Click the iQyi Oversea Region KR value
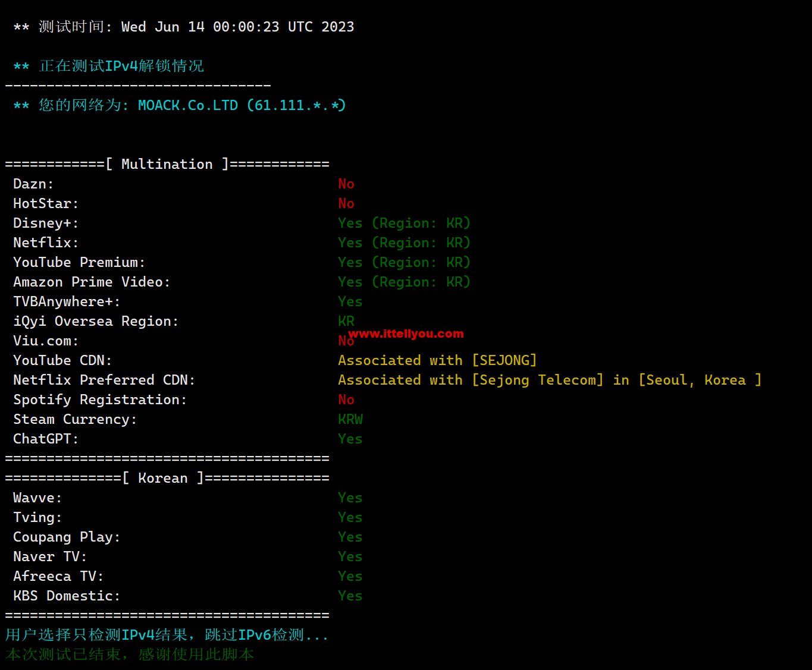The image size is (812, 670). click(346, 321)
